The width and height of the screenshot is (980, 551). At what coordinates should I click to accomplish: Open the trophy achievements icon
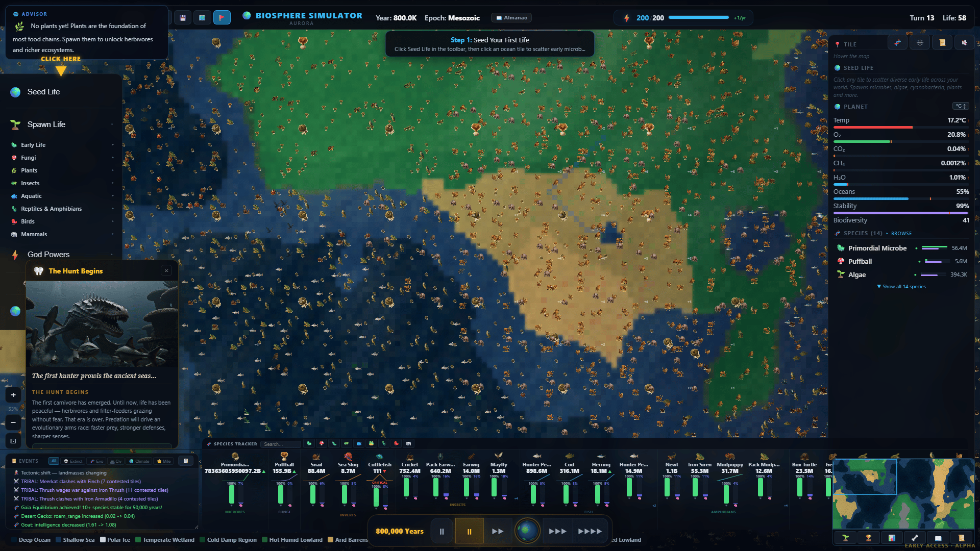pos(868,538)
